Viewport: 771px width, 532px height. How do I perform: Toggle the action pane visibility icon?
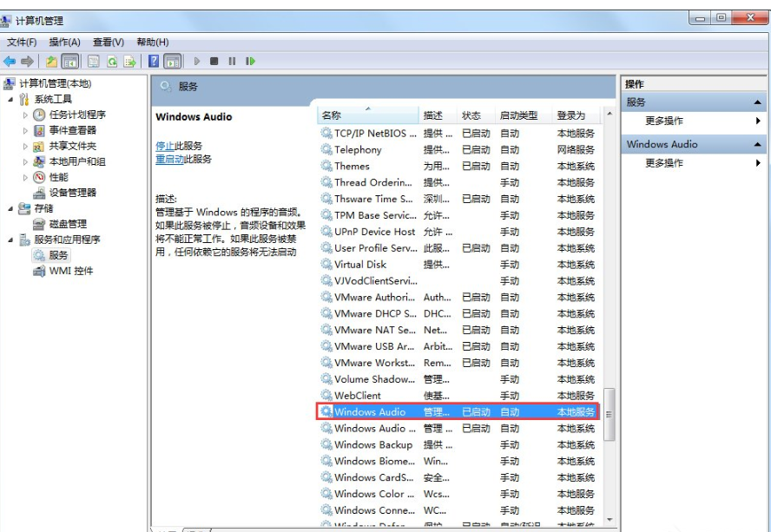pyautogui.click(x=172, y=59)
